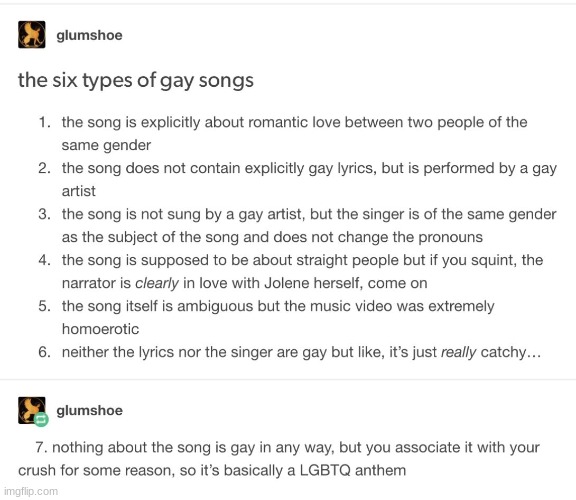576x500 pixels.
Task: Click the word "homoerotic" in item 5
Action: [x=100, y=329]
